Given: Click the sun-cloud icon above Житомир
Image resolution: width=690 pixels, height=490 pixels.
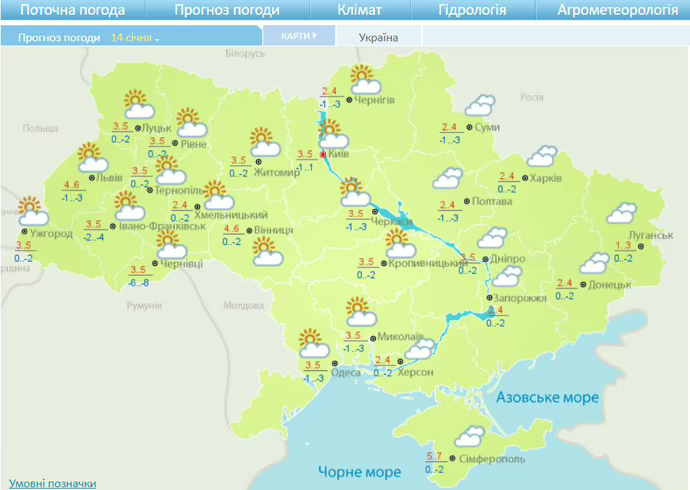Looking at the screenshot, I should [263, 141].
